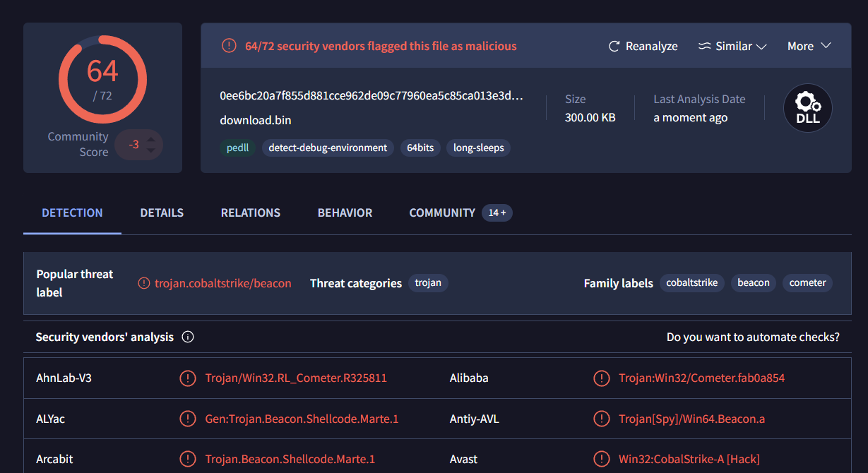Screen dimensions: 868x473
Task: Click the 64 of 72 detection score ring
Action: pyautogui.click(x=102, y=79)
